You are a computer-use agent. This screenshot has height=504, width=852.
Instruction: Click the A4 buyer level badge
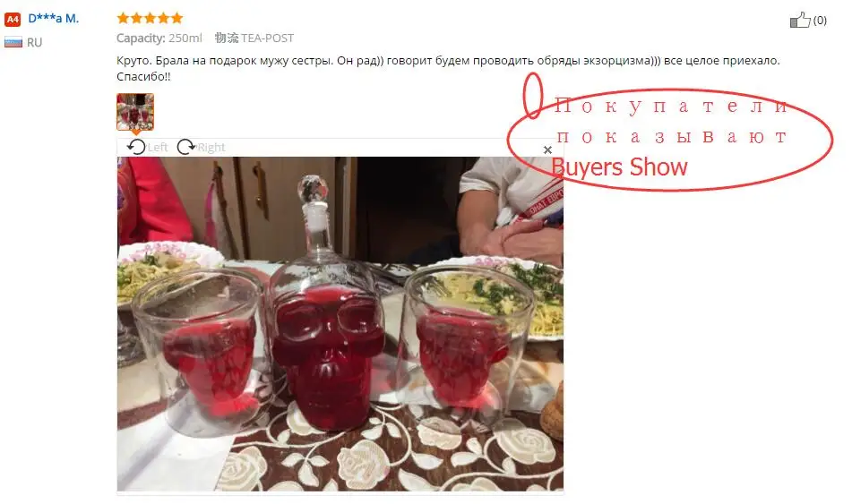[13, 20]
